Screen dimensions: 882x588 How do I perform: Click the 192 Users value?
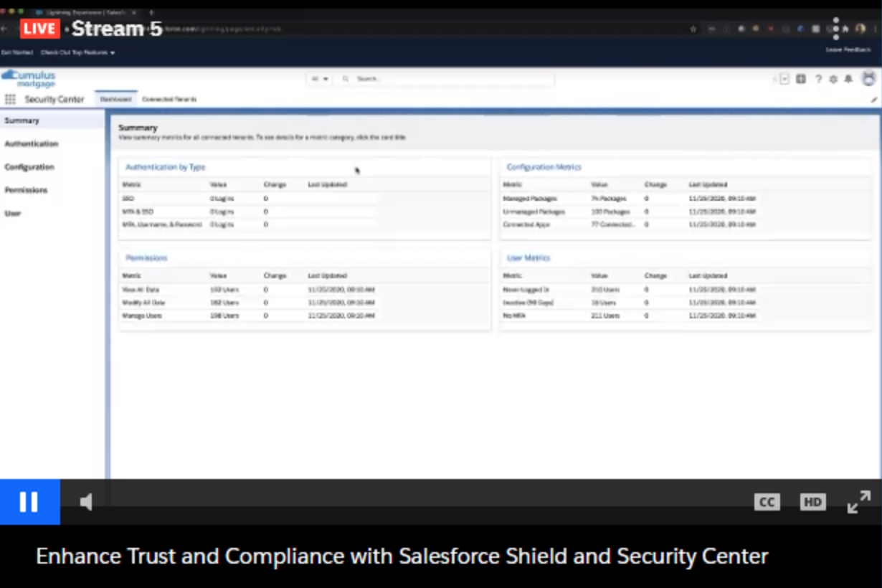224,290
